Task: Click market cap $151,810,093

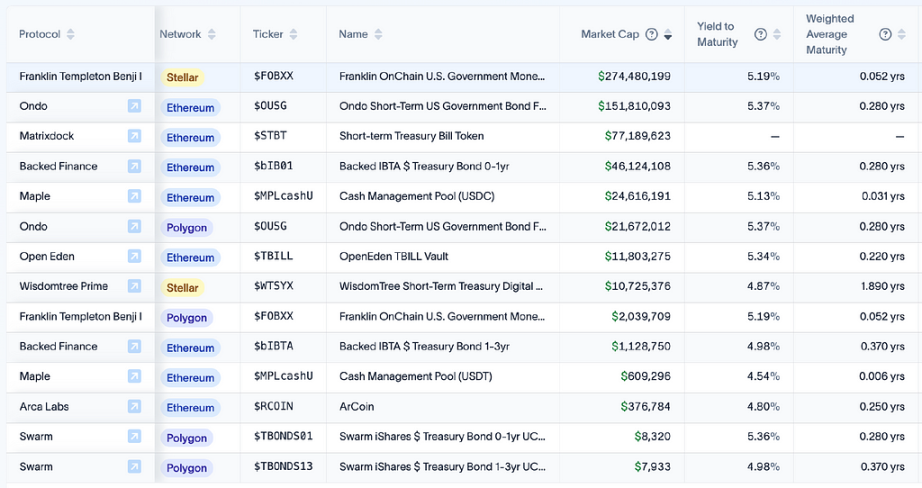Action: [x=634, y=106]
